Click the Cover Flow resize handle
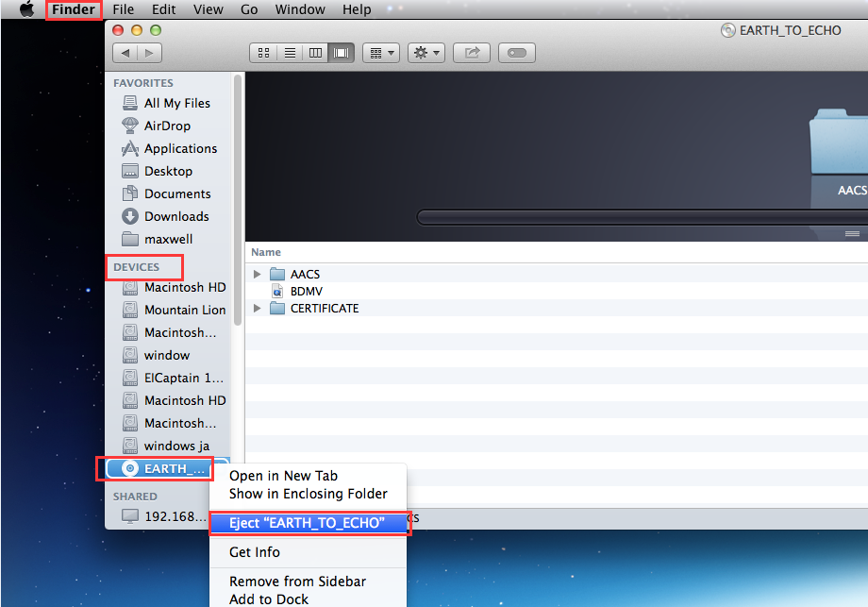Screen dimensions: 868x607 tap(852, 234)
